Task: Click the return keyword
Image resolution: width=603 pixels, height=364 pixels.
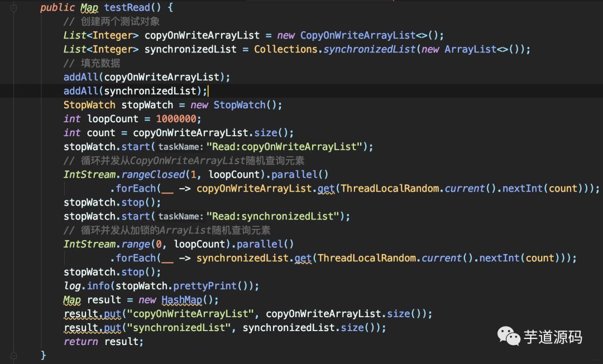Action: [81, 341]
